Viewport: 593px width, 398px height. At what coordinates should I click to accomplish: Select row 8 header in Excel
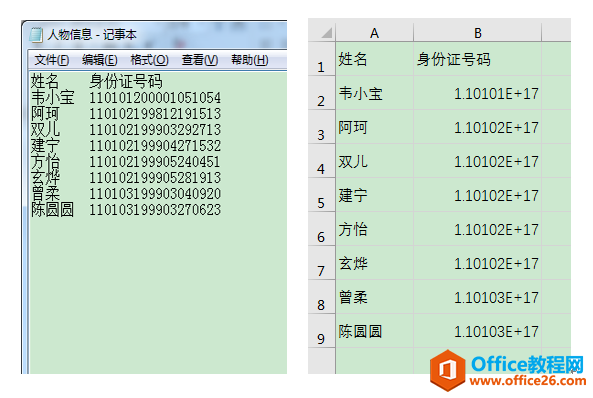click(321, 297)
